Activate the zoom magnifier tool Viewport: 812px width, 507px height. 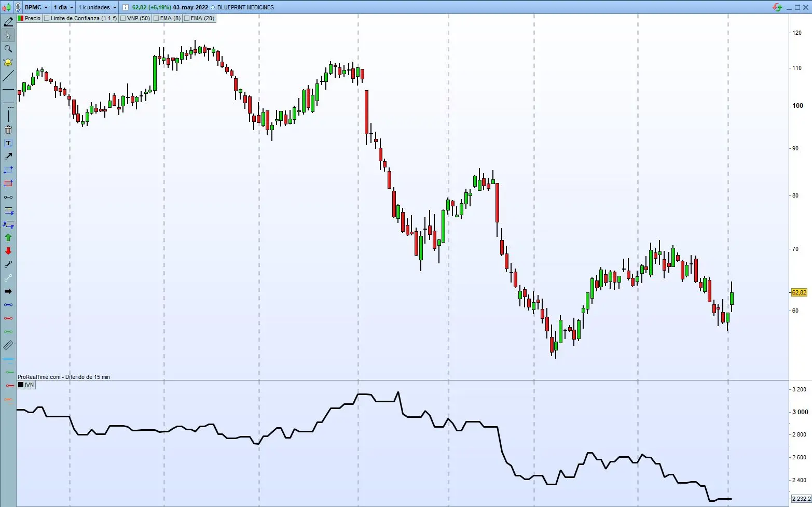coord(8,49)
